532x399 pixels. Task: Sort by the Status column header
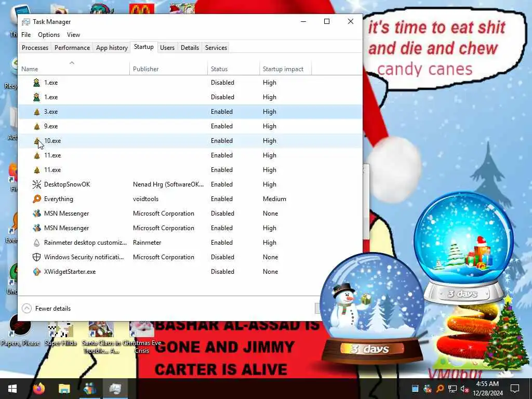pyautogui.click(x=233, y=69)
